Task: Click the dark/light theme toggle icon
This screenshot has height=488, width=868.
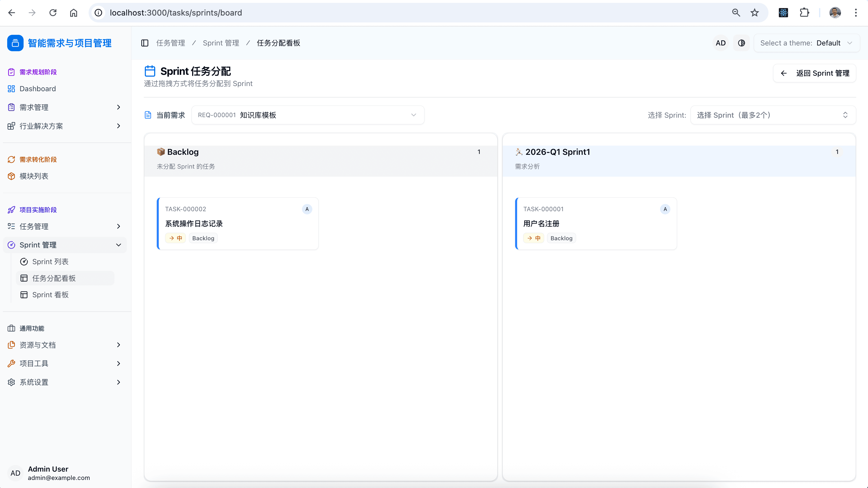Action: tap(741, 43)
